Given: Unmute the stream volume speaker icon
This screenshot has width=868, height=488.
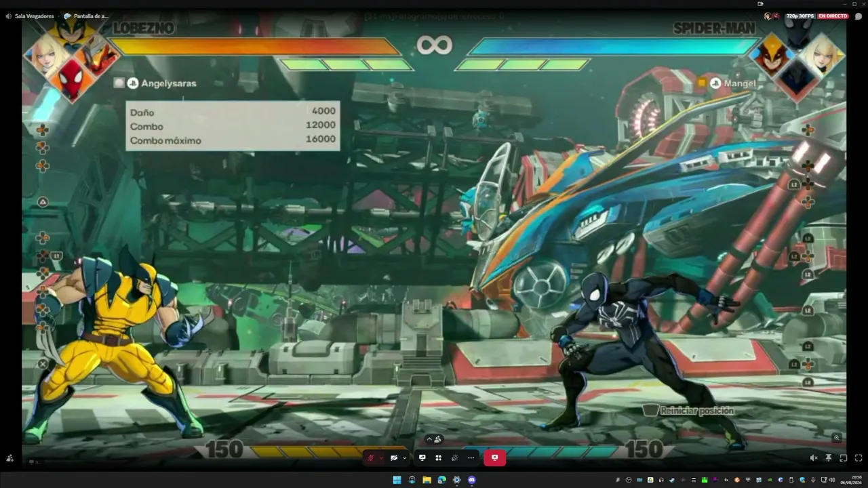Looking at the screenshot, I should pos(814,458).
